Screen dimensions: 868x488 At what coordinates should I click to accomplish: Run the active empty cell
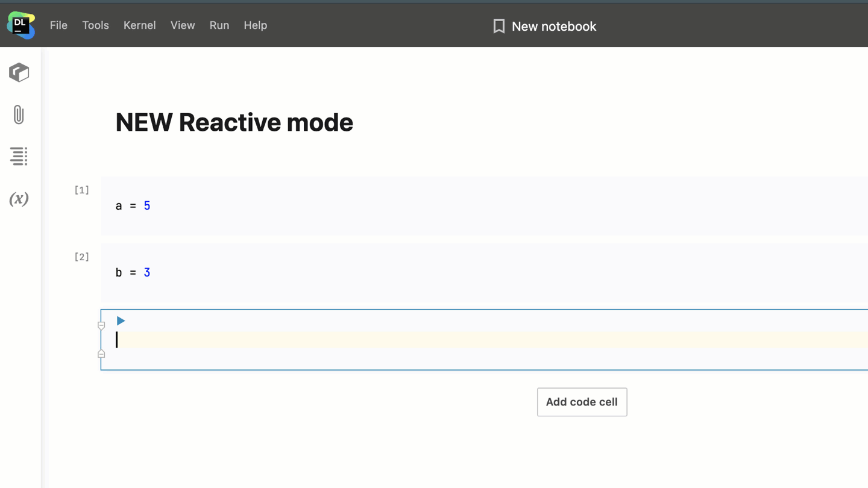tap(121, 321)
